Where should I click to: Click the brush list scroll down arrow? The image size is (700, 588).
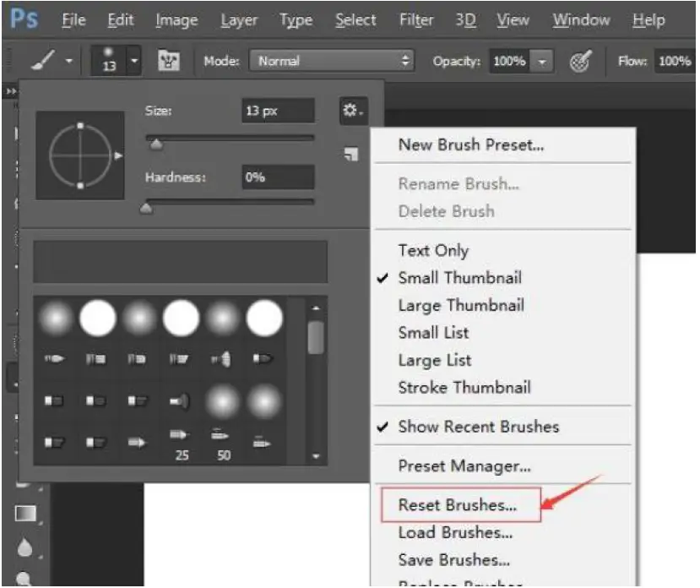point(316,456)
